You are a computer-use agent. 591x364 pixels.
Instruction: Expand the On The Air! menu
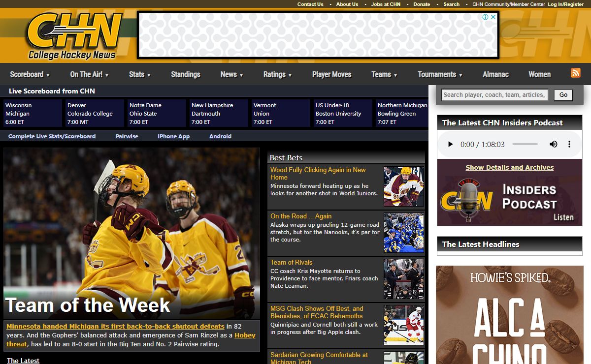coord(90,74)
